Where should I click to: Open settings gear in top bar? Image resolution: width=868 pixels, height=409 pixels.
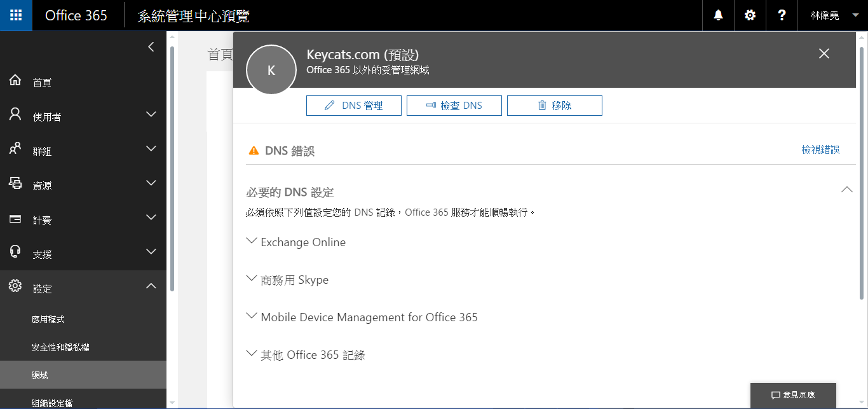750,15
